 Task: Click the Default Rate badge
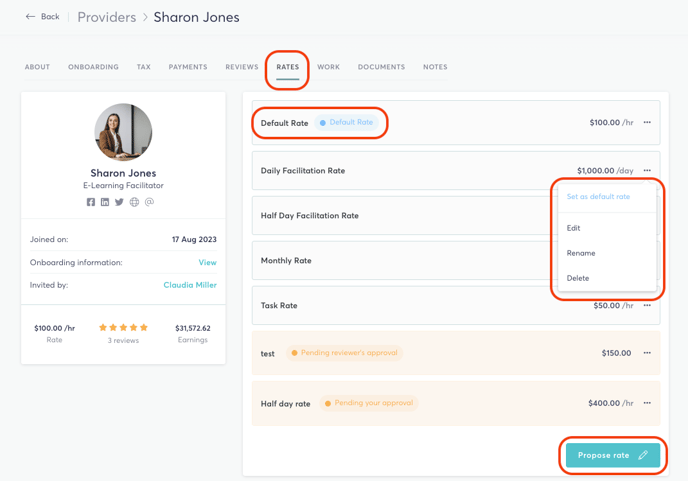click(x=346, y=122)
